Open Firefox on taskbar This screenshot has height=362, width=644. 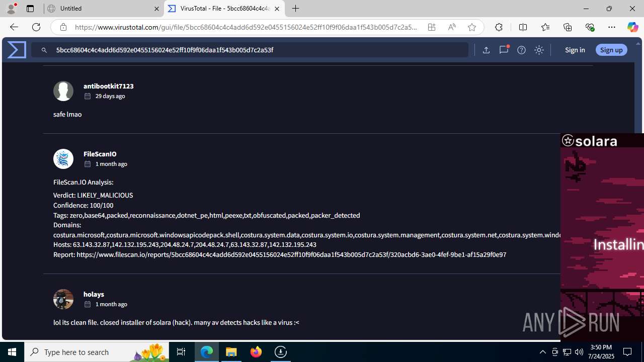256,352
